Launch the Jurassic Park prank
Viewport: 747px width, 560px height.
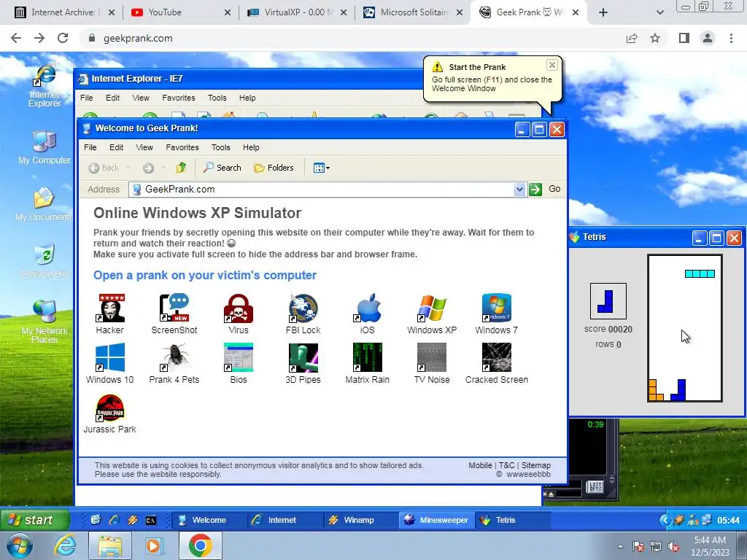[x=110, y=408]
